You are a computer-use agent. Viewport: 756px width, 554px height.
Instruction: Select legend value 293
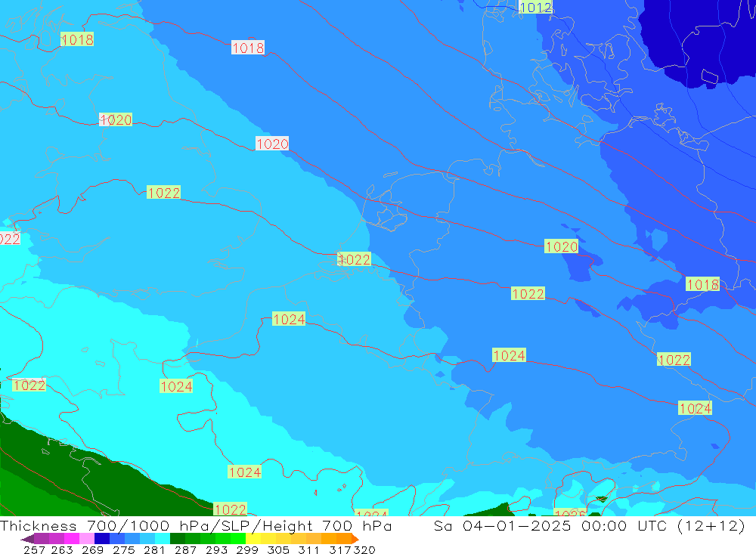pos(216,549)
